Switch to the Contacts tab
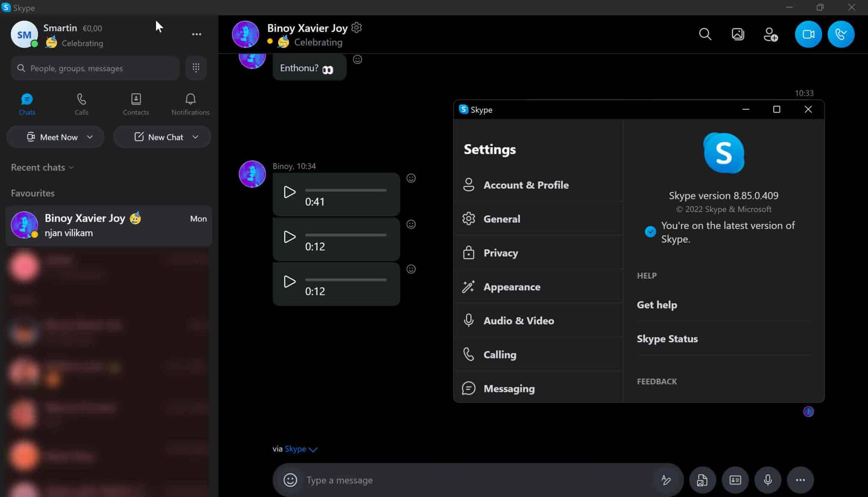Image resolution: width=868 pixels, height=497 pixels. (x=136, y=104)
